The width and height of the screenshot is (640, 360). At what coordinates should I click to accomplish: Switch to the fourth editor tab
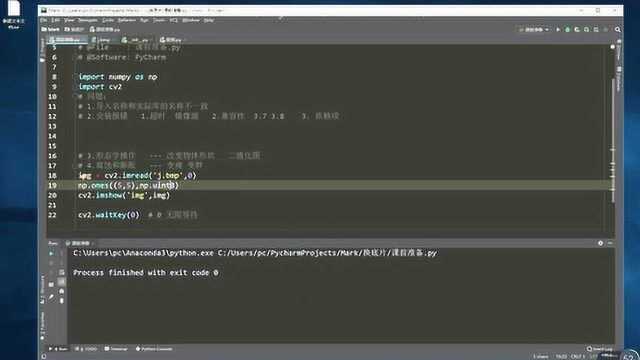pos(171,40)
